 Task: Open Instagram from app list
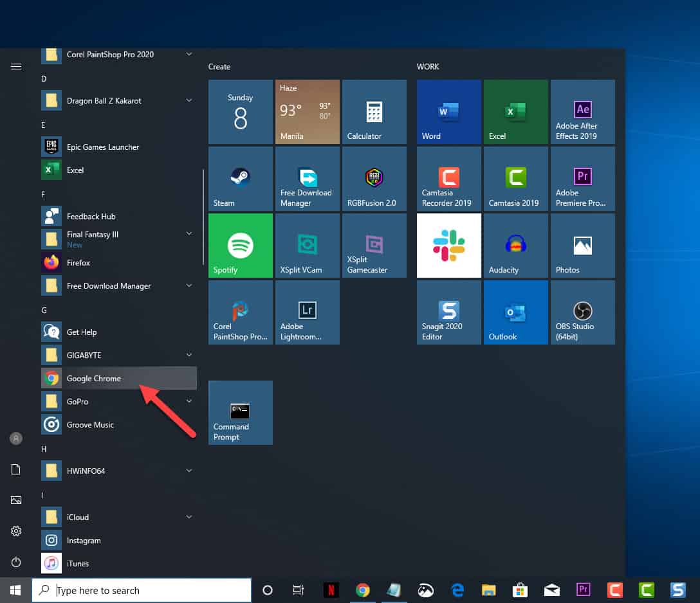click(119, 541)
